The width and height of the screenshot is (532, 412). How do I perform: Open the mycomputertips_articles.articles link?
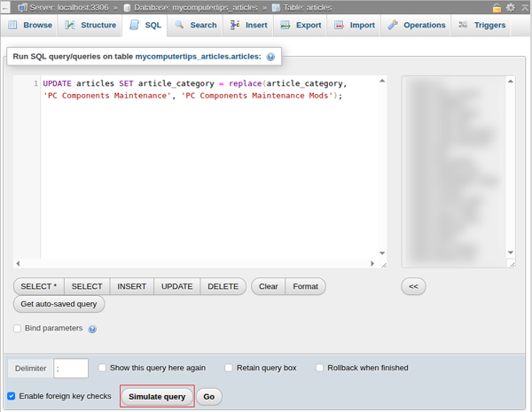(x=198, y=57)
